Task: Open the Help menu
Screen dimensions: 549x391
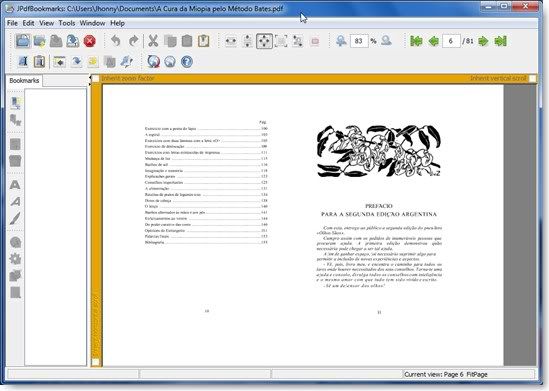Action: 118,23
